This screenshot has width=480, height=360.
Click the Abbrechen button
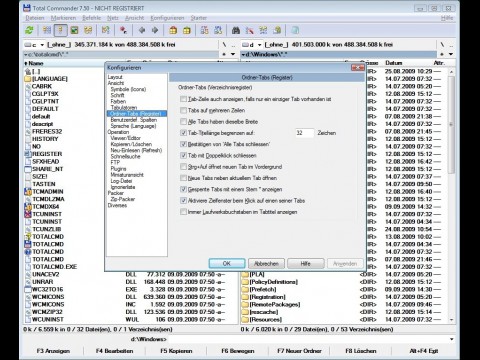[266, 263]
